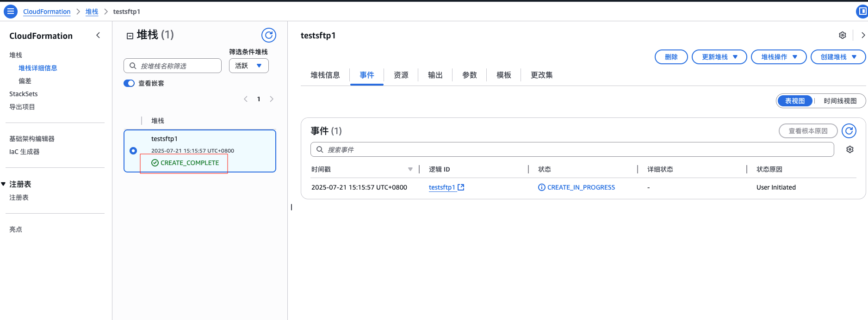This screenshot has height=320, width=868.
Task: Click the Logical ID column header
Action: 440,169
